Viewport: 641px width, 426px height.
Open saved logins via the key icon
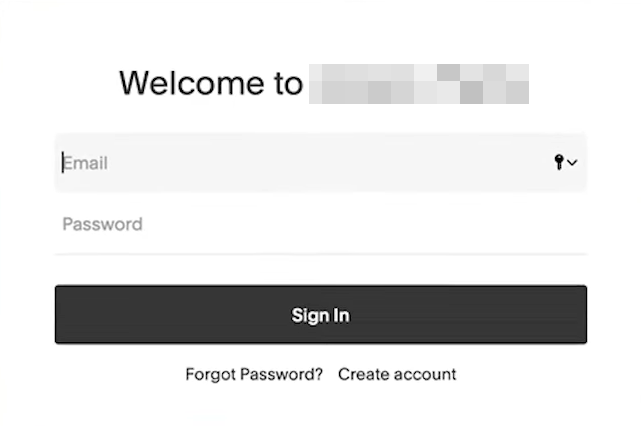(559, 162)
